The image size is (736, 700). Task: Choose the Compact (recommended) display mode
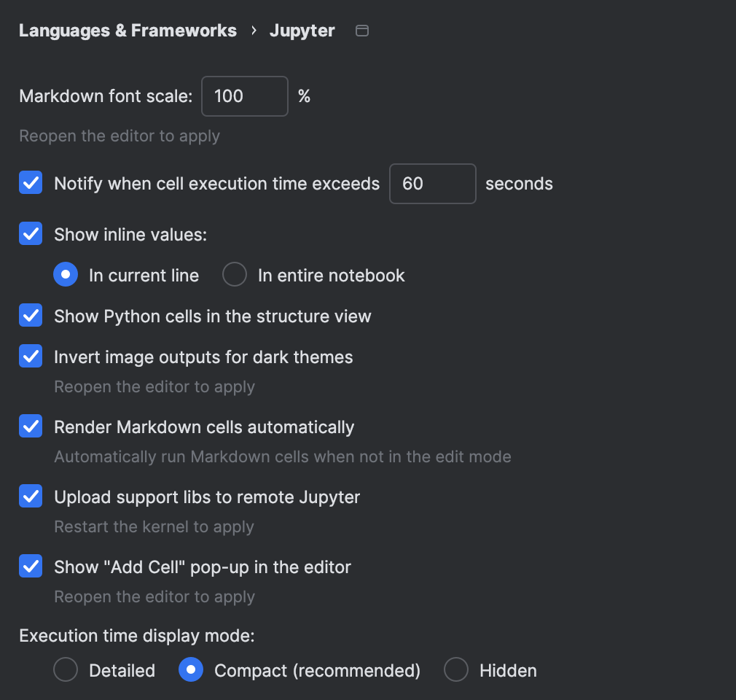pos(191,671)
